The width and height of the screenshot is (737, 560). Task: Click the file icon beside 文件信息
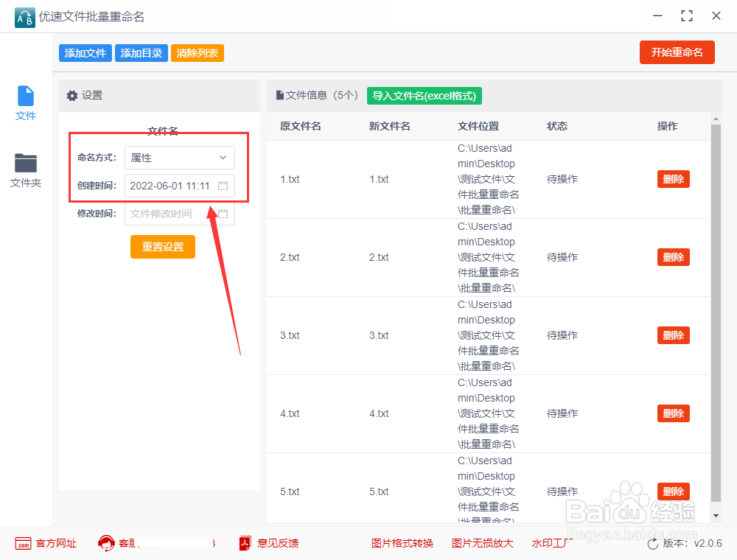[x=279, y=95]
